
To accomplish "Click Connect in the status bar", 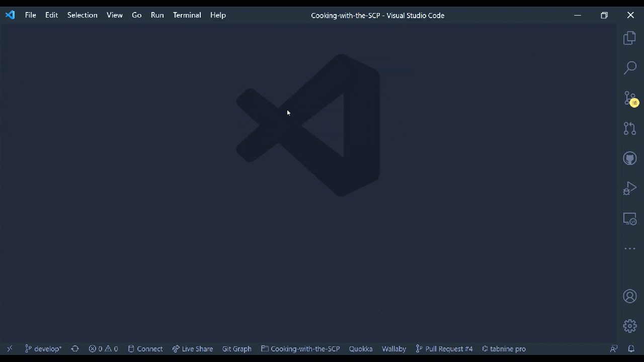I will click(x=145, y=348).
